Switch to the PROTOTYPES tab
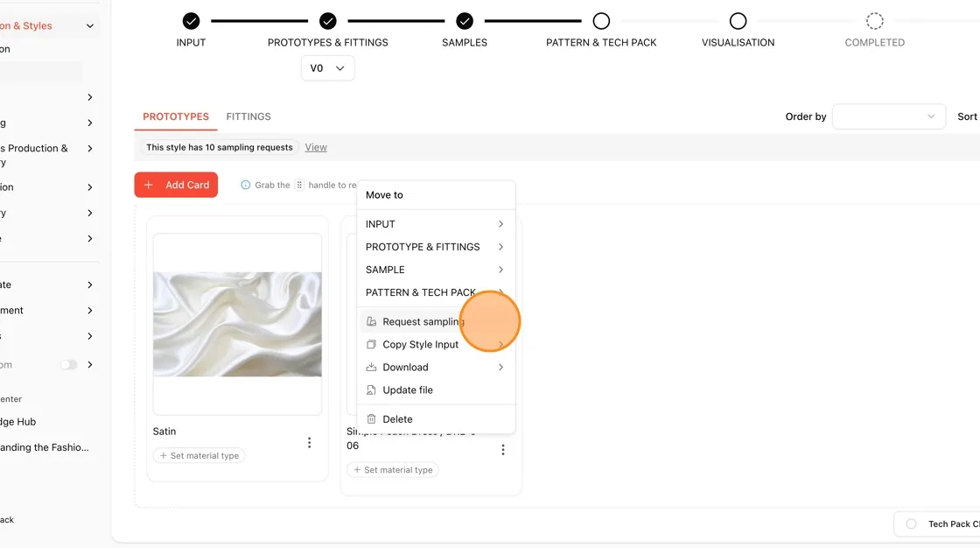Image resolution: width=980 pixels, height=548 pixels. pos(176,116)
